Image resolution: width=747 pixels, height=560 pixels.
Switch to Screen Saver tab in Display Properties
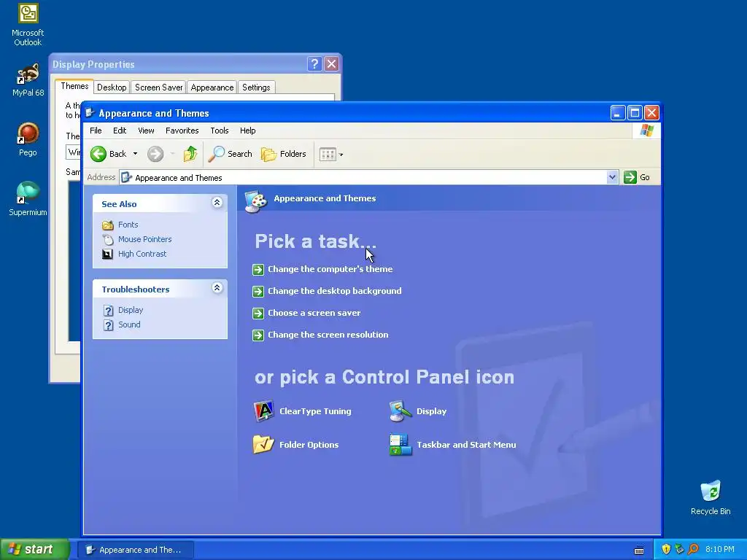coord(158,87)
